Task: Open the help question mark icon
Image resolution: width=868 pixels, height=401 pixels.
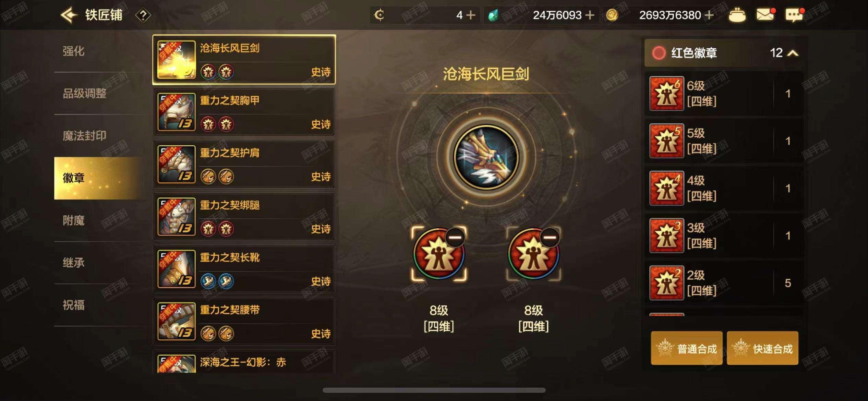Action: coord(143,15)
